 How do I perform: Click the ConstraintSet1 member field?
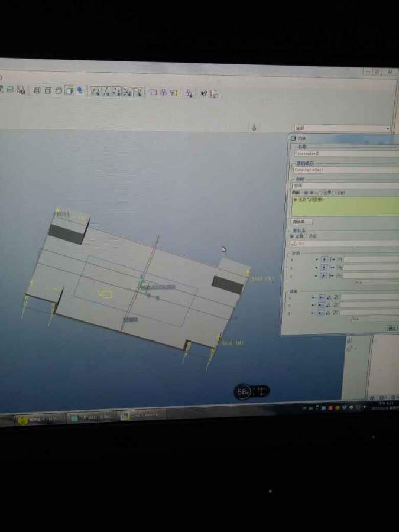coord(346,170)
